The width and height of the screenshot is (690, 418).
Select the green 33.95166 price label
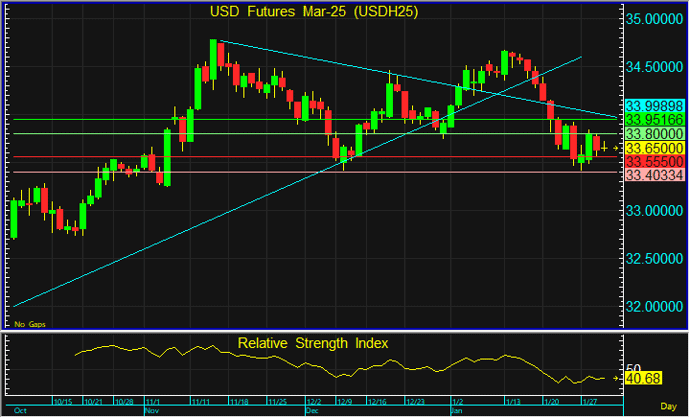653,119
